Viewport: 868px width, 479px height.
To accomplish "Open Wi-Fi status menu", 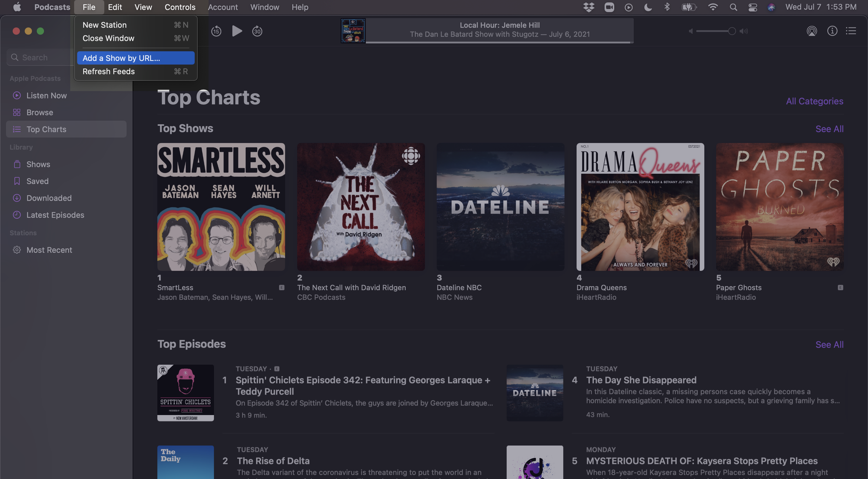I will point(713,7).
